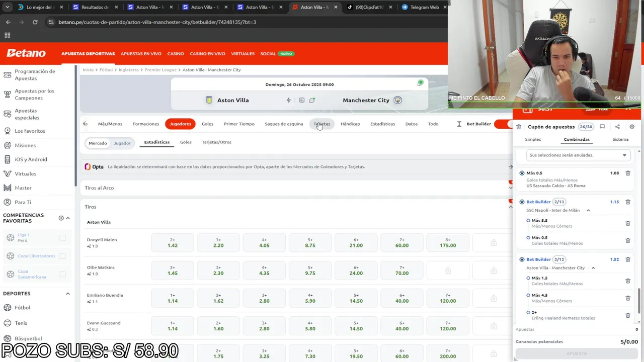Open the Premier League breadcrumb
The height and width of the screenshot is (362, 644).
tap(160, 70)
